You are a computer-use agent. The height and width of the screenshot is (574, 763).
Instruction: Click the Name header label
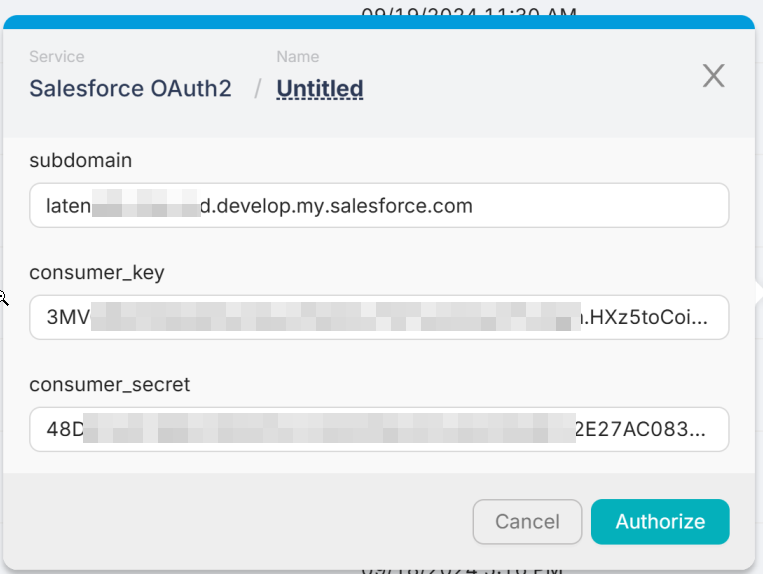tap(298, 56)
